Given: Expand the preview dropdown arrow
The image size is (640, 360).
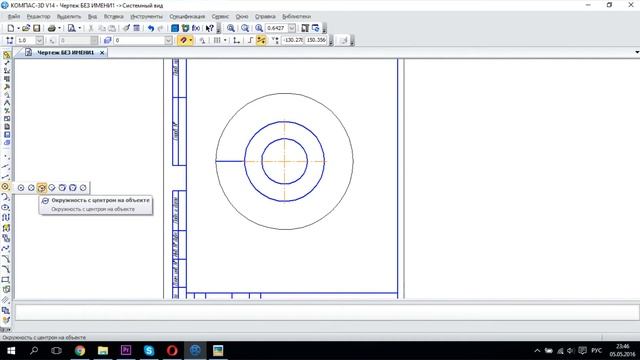Looking at the screenshot, I should [x=80, y=28].
